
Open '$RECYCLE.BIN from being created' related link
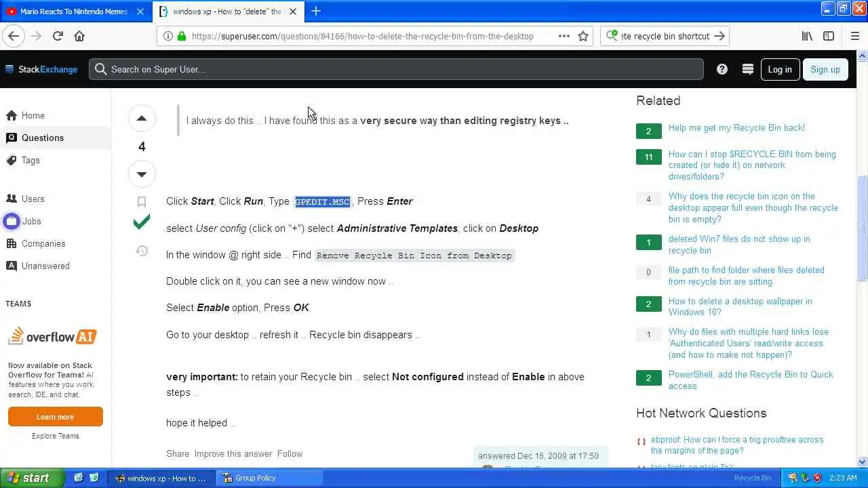coord(752,165)
